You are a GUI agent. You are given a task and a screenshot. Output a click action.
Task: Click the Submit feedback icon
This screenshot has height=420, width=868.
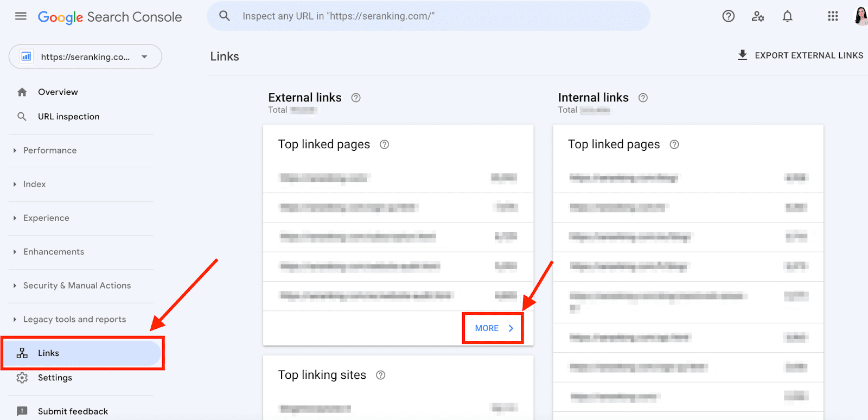click(22, 411)
